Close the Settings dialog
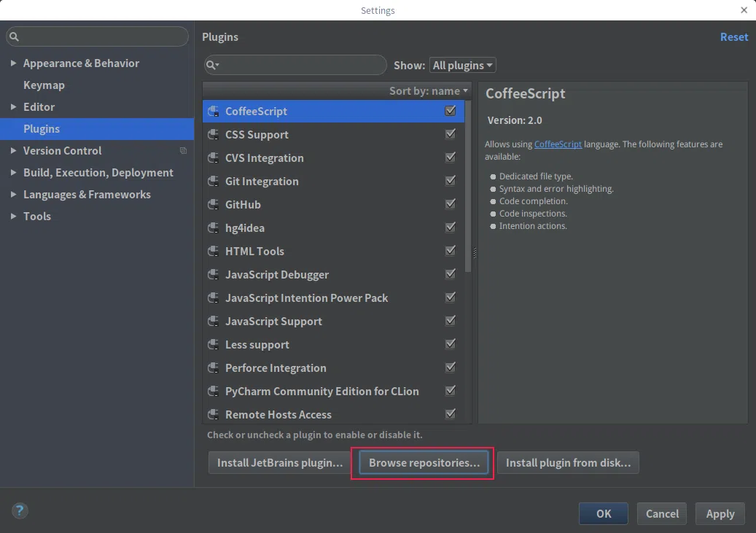 tap(744, 10)
